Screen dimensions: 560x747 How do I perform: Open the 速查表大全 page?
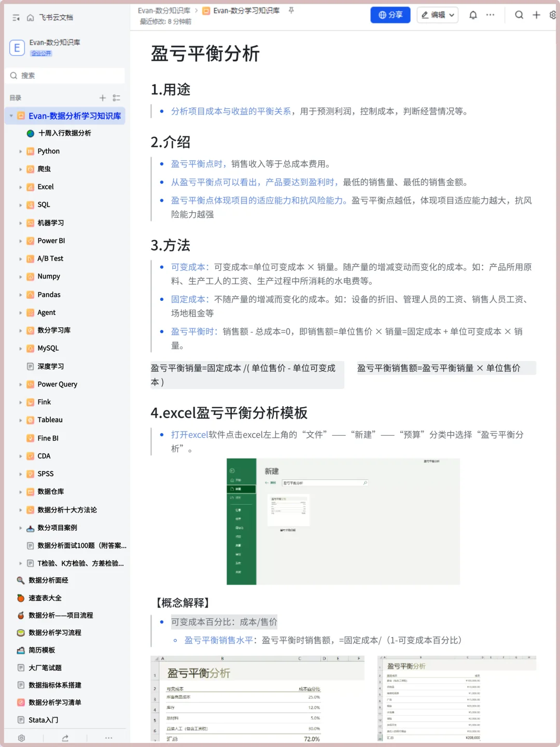[x=45, y=598]
